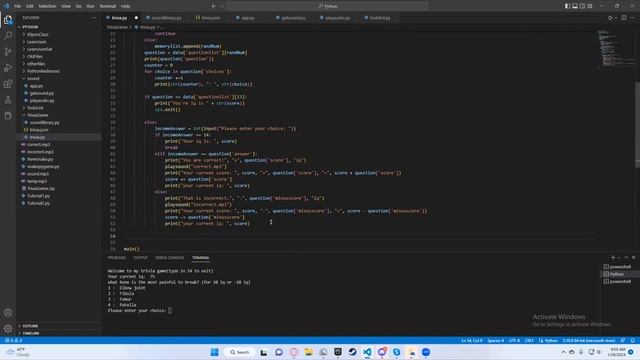Switch to the soundlibrary.py editor tab
This screenshot has width=640, height=360.
coord(167,18)
